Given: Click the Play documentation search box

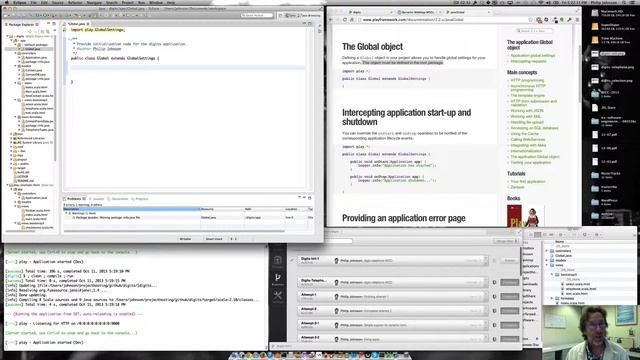Looking at the screenshot, I should coord(534,31).
